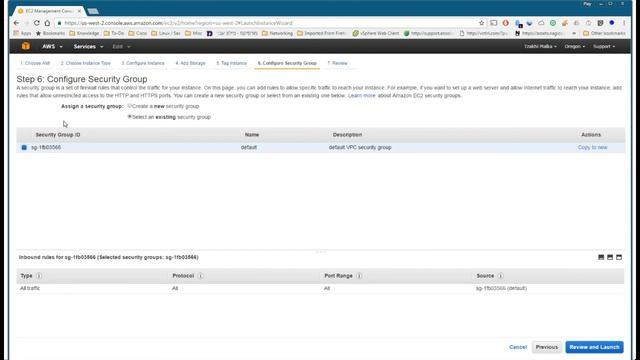Click the green circle extension icon
Image resolution: width=640 pixels, height=360 pixels.
point(553,23)
